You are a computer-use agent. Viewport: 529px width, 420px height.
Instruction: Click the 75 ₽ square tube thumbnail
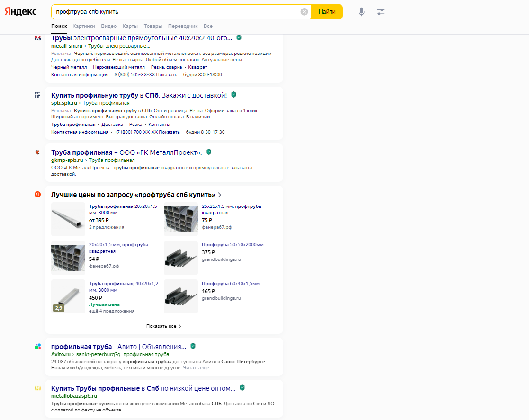tap(181, 219)
